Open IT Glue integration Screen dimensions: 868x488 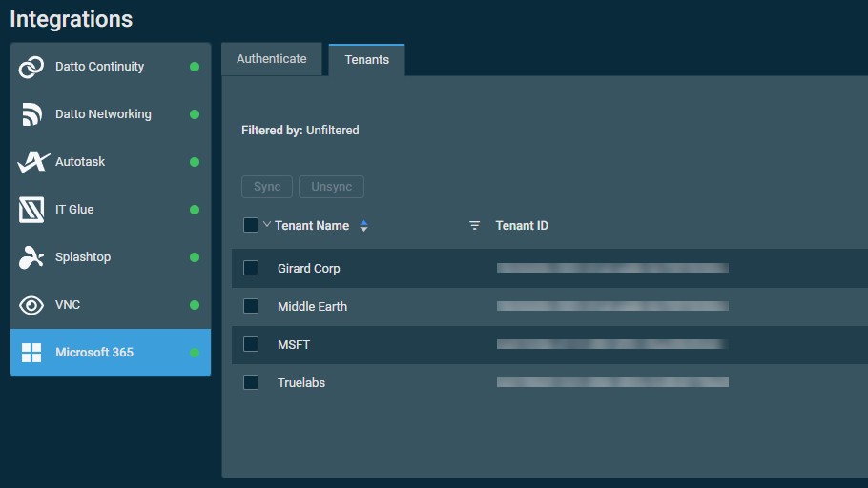111,209
